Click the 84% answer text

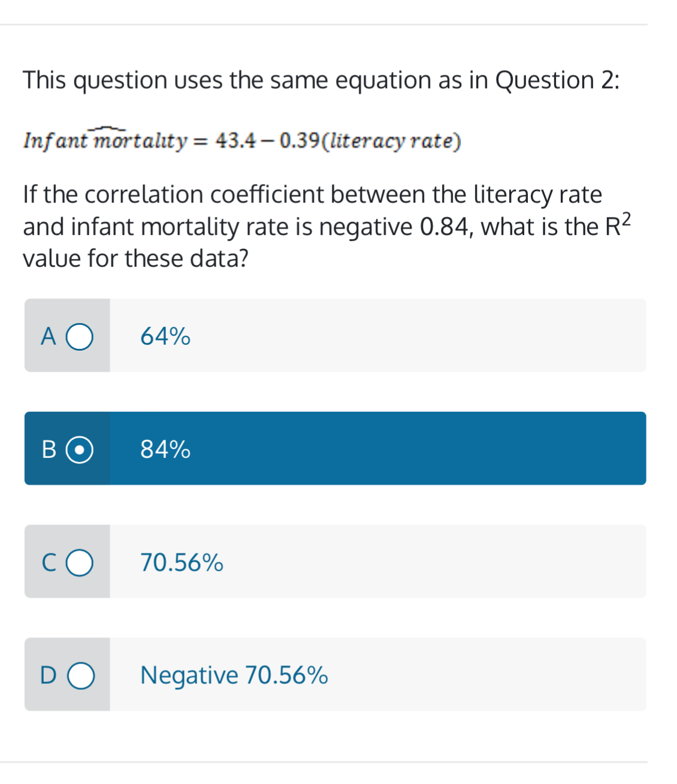164,450
